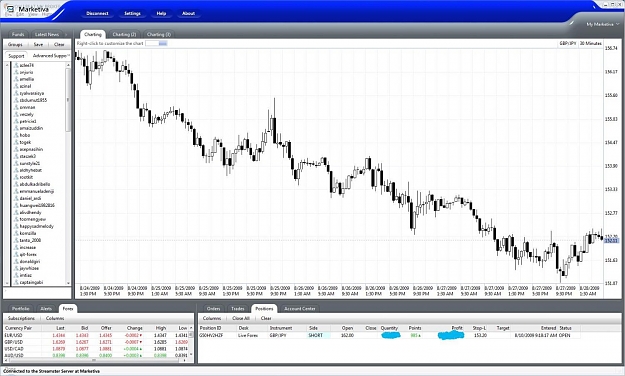
Task: Click the user icon beside increase
Action: (16, 248)
